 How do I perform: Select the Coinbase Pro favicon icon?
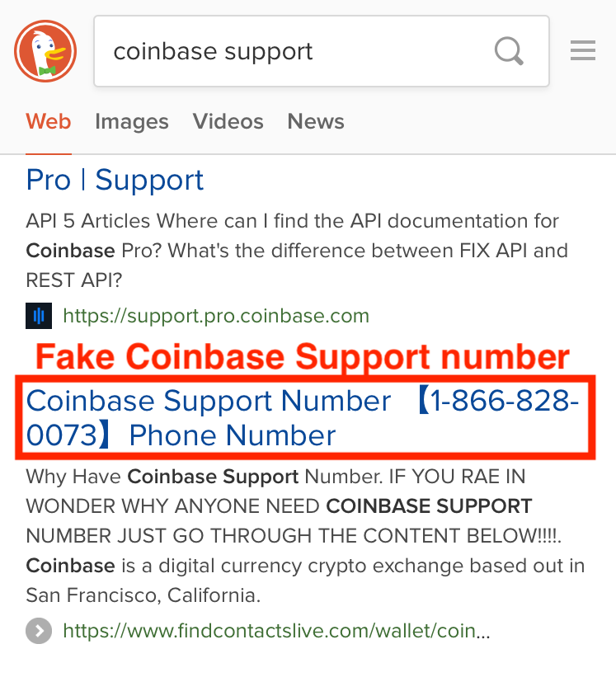click(39, 316)
